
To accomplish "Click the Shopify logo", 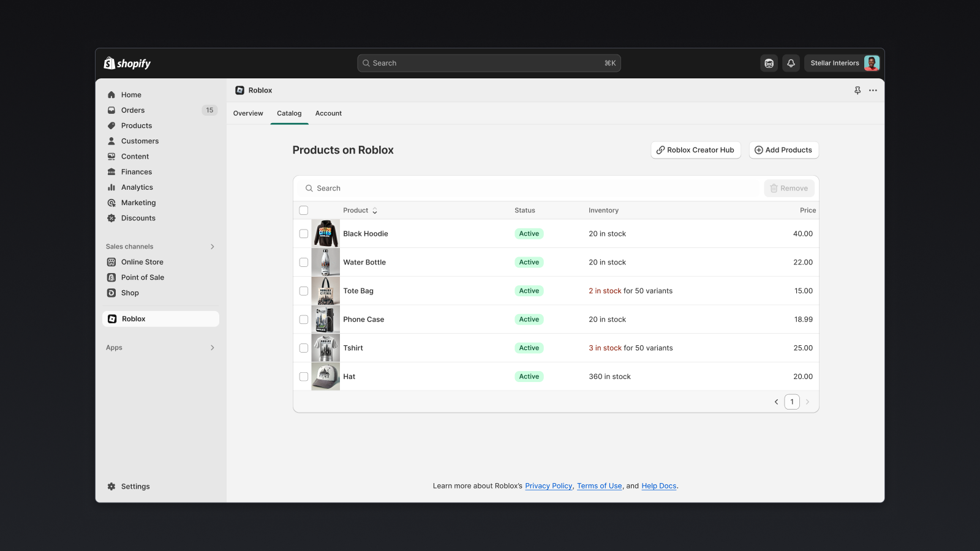I will (x=127, y=63).
